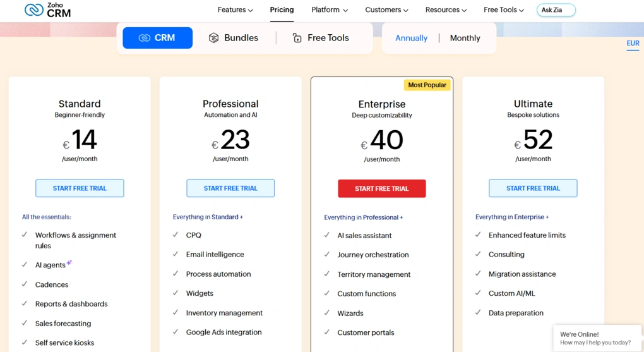Click the 'Cadences' feature

tap(52, 284)
